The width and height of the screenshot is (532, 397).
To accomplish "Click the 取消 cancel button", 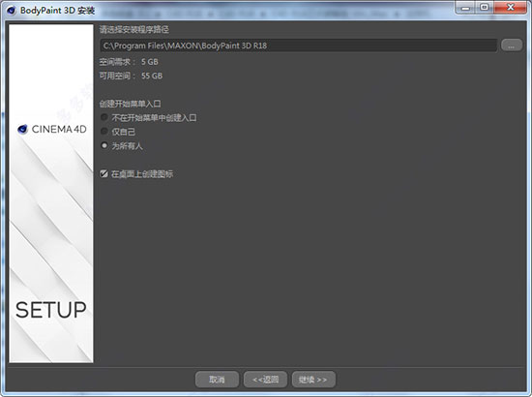I will (x=217, y=380).
